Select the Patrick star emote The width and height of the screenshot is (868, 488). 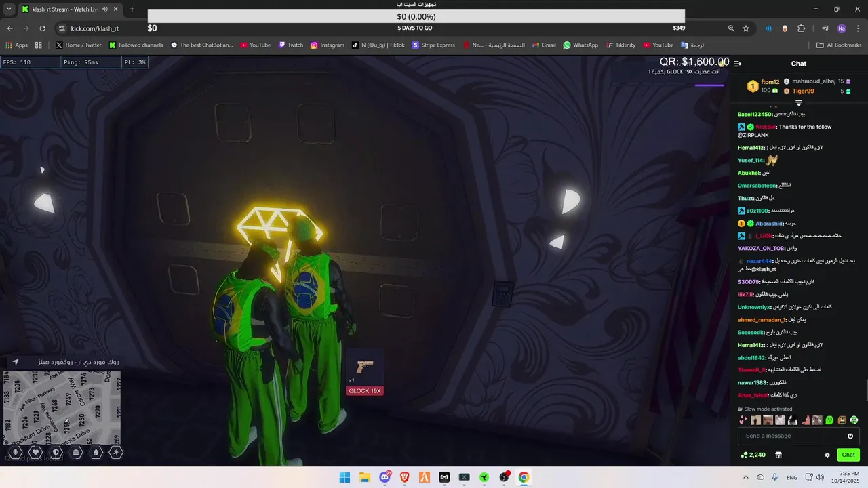point(805,420)
